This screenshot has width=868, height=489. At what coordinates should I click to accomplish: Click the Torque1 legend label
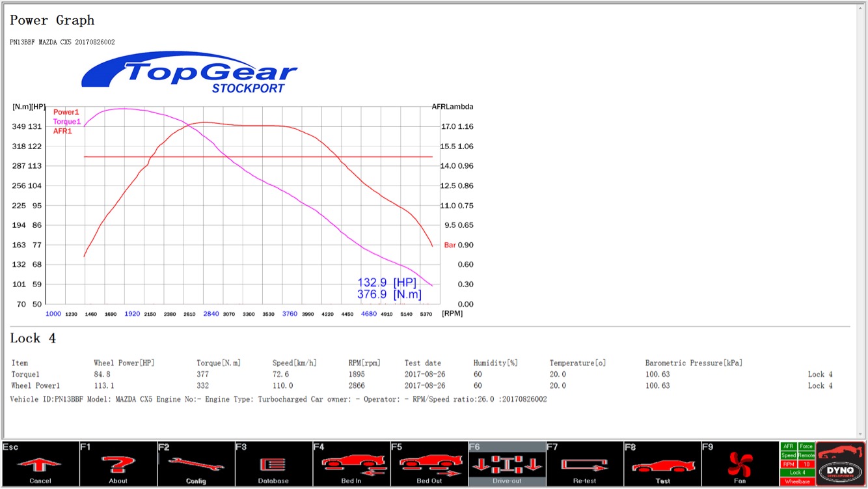point(67,122)
